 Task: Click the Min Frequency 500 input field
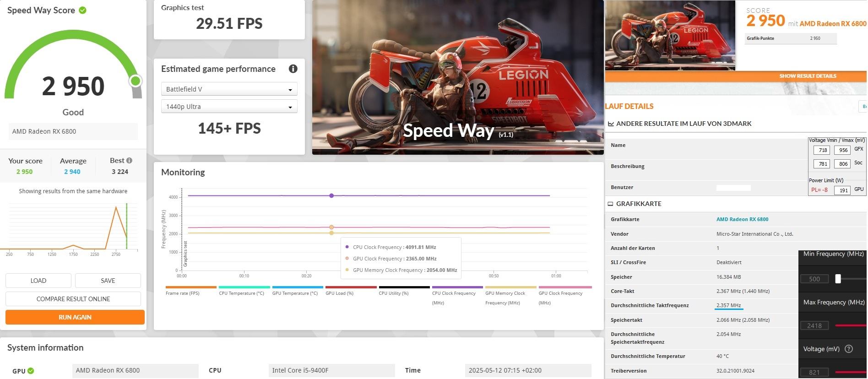[814, 279]
